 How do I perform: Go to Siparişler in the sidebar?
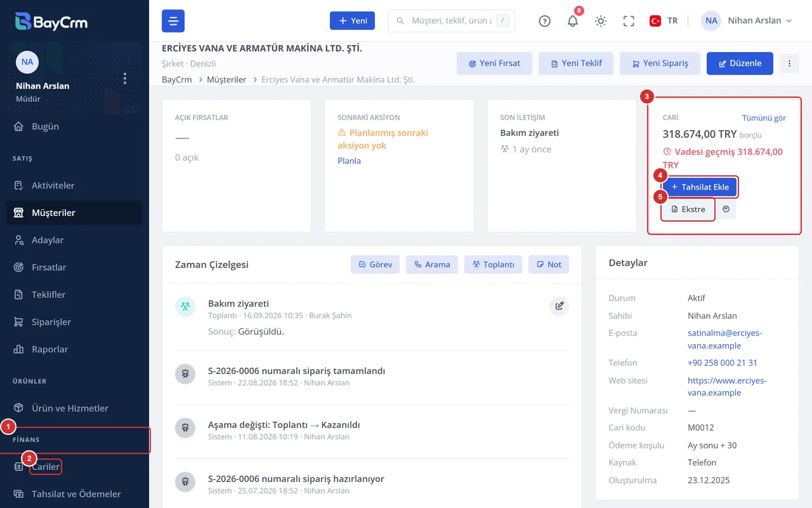74,322
